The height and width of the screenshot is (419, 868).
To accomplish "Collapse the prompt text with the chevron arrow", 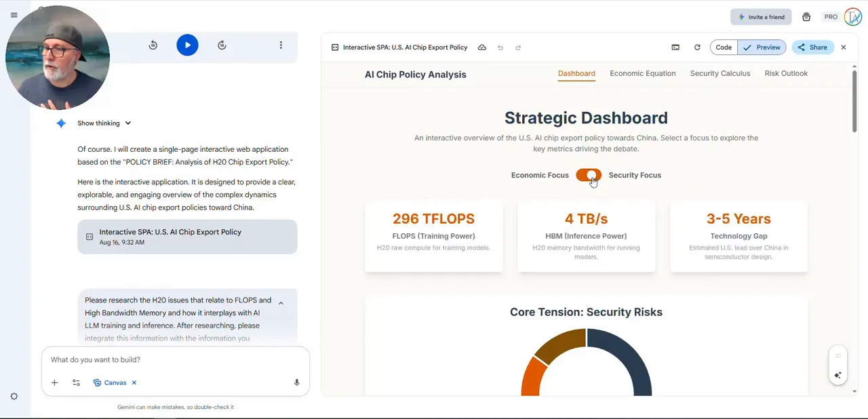I will click(281, 302).
